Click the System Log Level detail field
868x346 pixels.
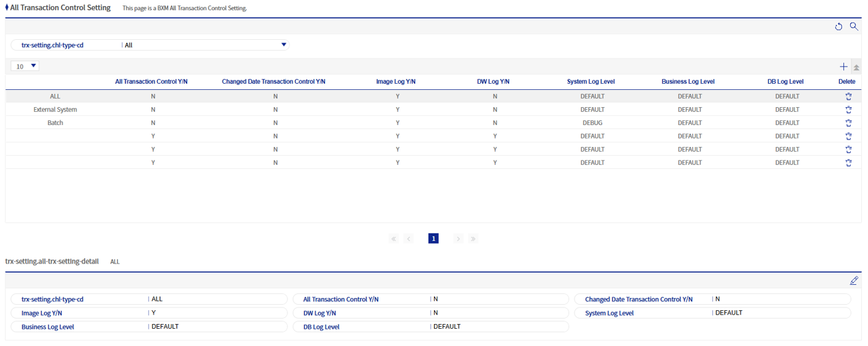coord(780,313)
